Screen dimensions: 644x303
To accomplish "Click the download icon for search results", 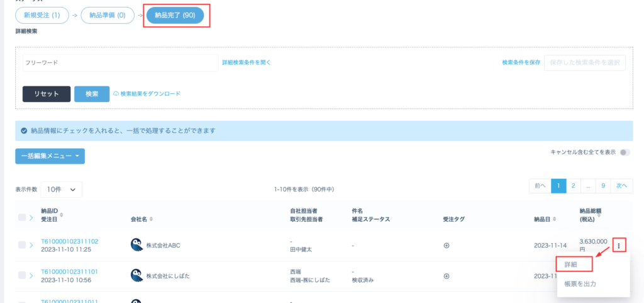I will point(116,94).
